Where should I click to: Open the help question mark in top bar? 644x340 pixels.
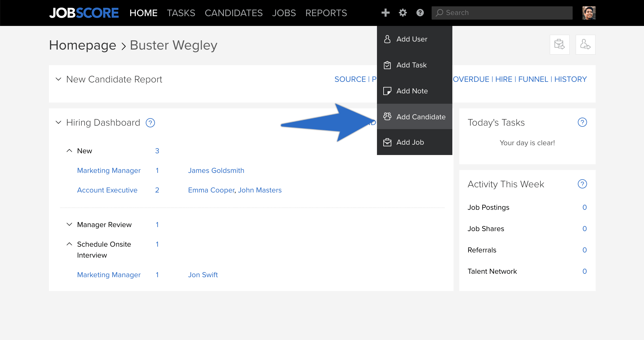(420, 13)
